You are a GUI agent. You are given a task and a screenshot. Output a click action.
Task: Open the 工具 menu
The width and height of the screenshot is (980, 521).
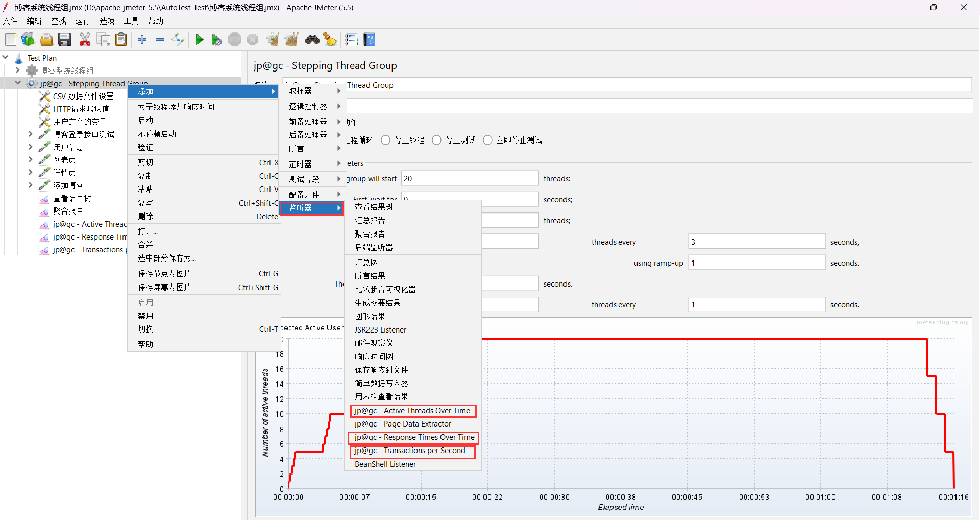click(x=131, y=21)
